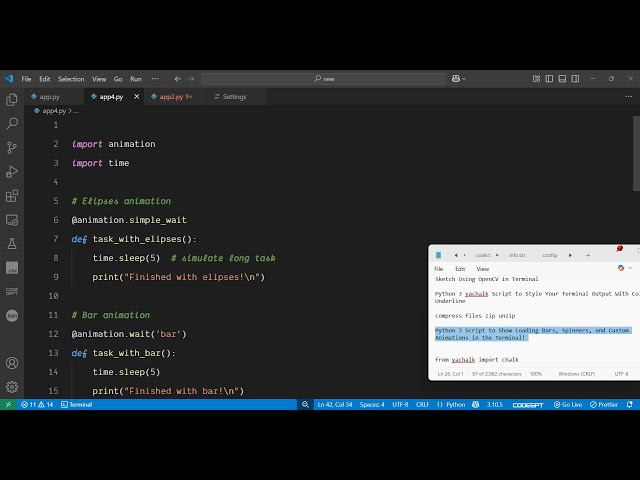Open notifications bell in status bar

point(630,404)
